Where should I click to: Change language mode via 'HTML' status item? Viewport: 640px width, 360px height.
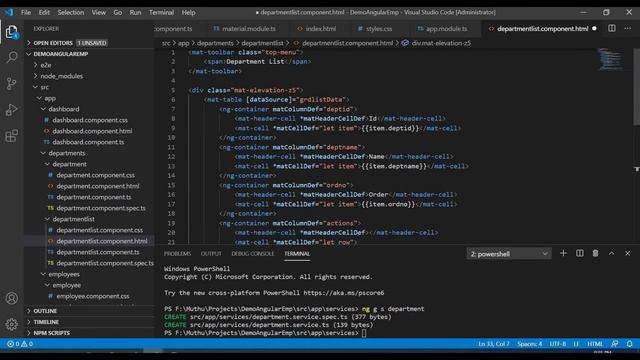click(595, 344)
